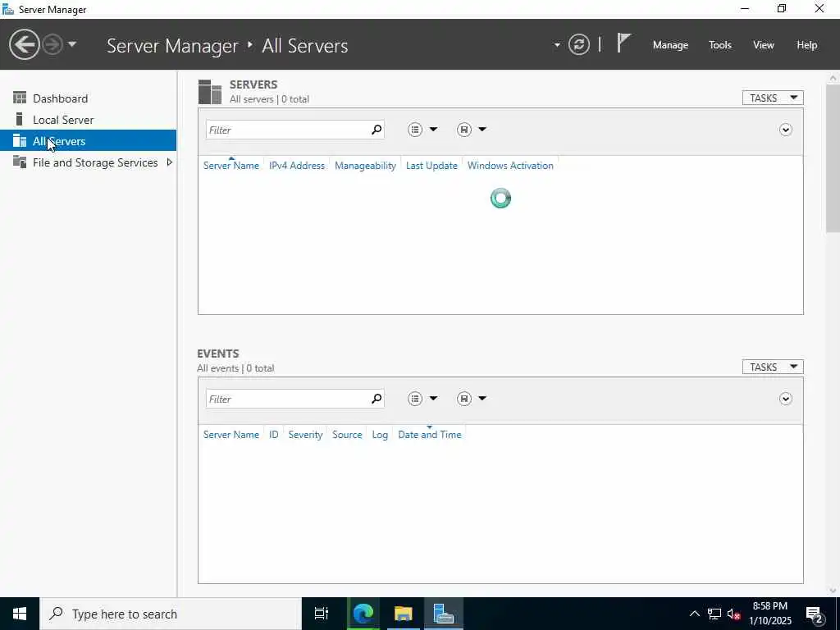Click the network tray icon
Screen dimensions: 840x630
coord(714,614)
